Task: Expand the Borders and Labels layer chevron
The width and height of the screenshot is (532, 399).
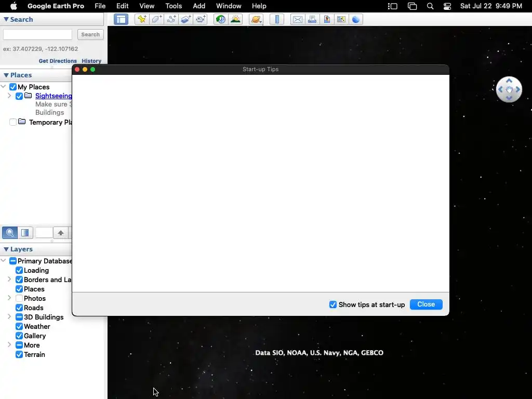Action: [9, 279]
